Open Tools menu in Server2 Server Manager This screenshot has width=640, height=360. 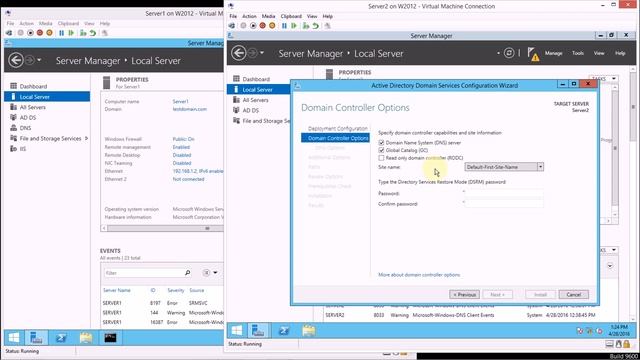578,53
